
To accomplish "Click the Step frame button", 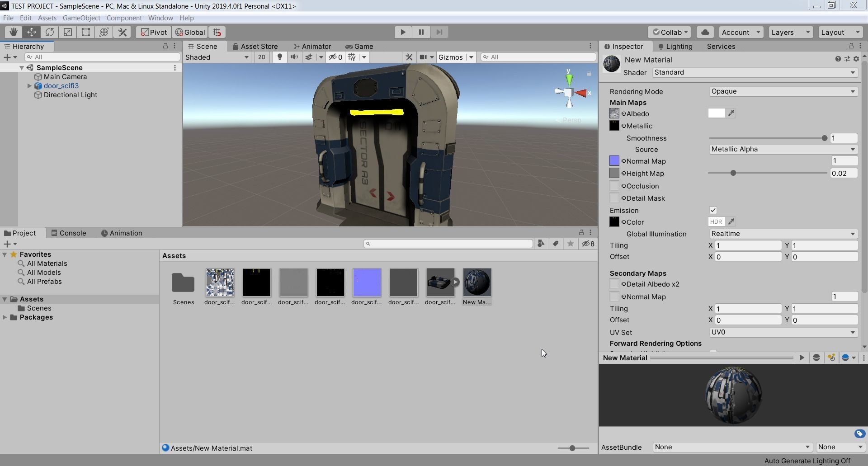I will pyautogui.click(x=439, y=32).
